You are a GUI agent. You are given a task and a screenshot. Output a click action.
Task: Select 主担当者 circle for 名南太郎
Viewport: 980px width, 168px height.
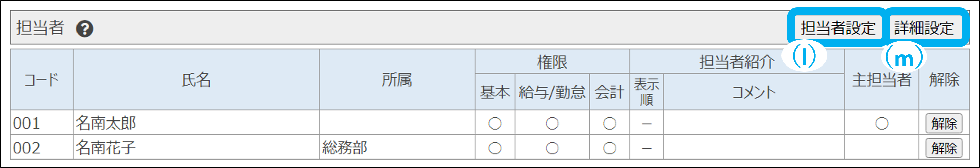pos(881,124)
